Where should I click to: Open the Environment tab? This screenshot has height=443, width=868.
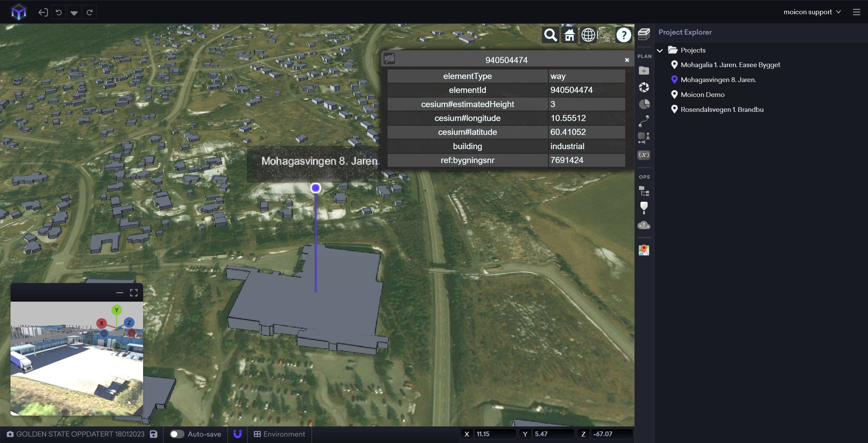(x=280, y=434)
